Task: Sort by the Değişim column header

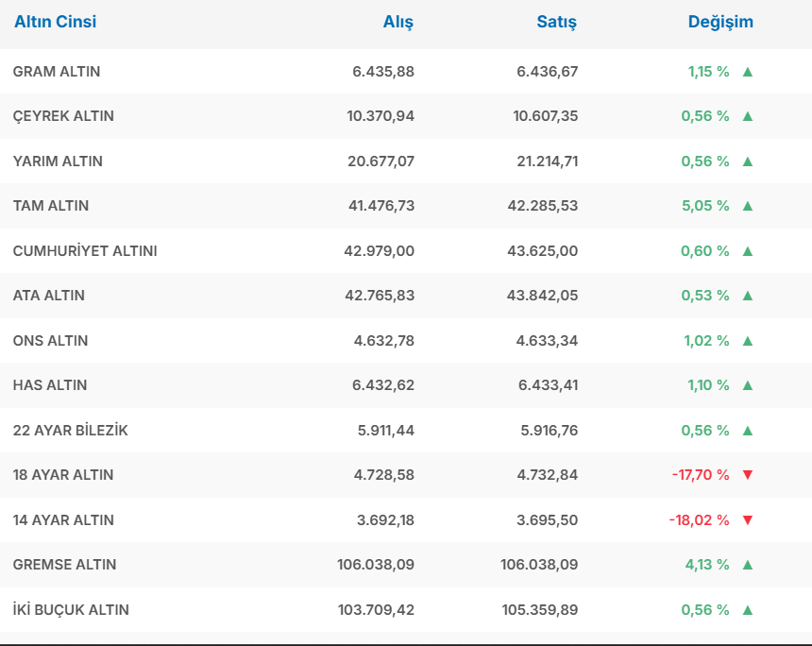Action: pos(720,22)
